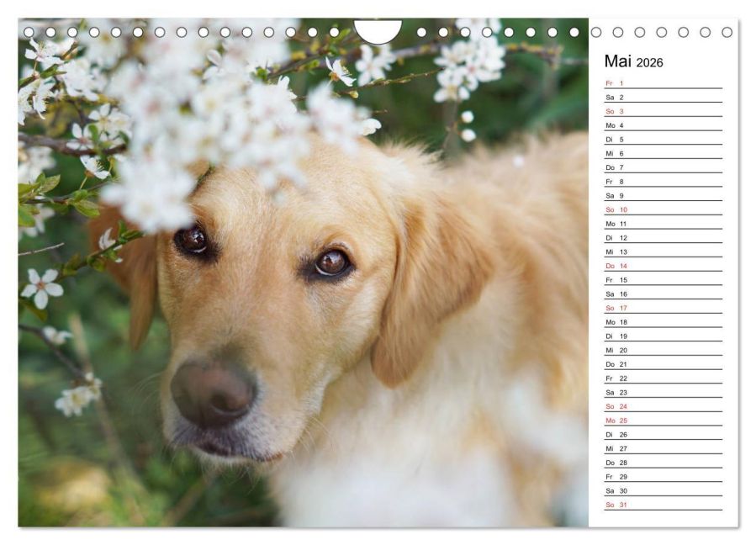Select the 'Di 26' calendar row
This screenshot has height=545, width=756.
point(663,434)
